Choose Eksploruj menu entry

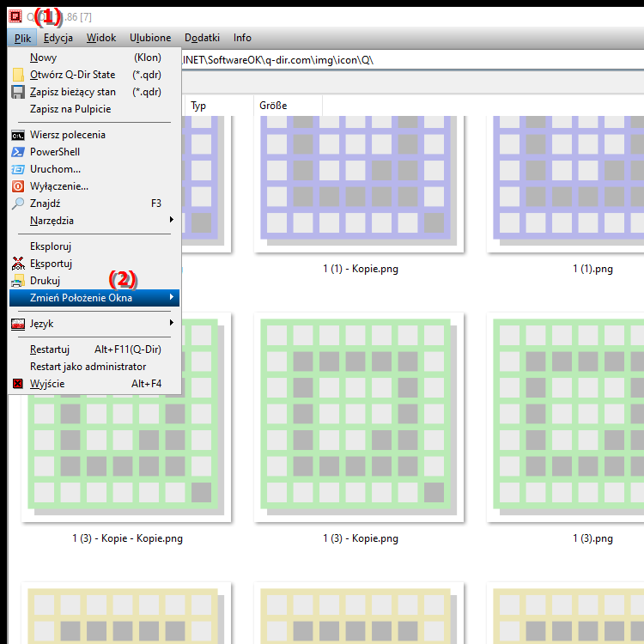[94, 246]
